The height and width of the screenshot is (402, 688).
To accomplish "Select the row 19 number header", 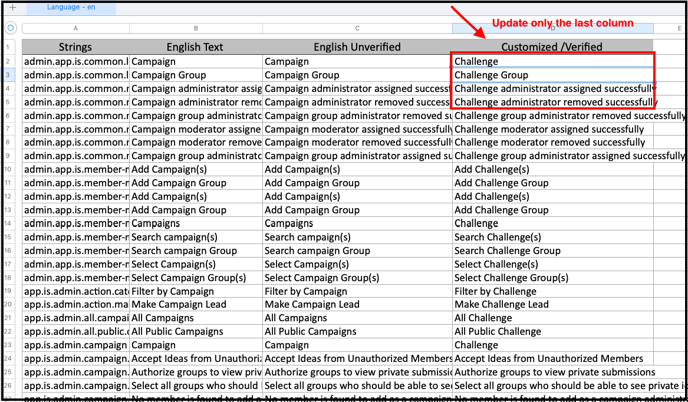I will tap(9, 291).
